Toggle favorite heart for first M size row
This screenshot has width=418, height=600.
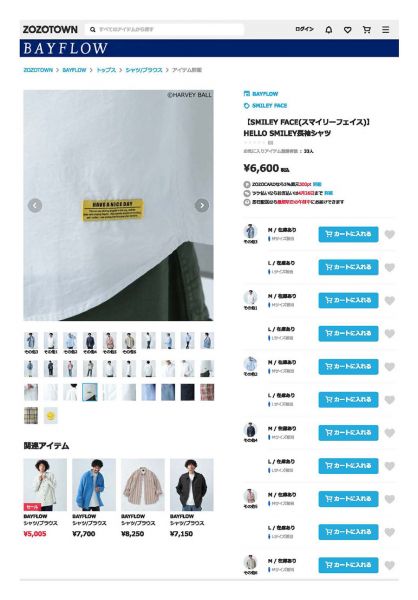pyautogui.click(x=389, y=234)
